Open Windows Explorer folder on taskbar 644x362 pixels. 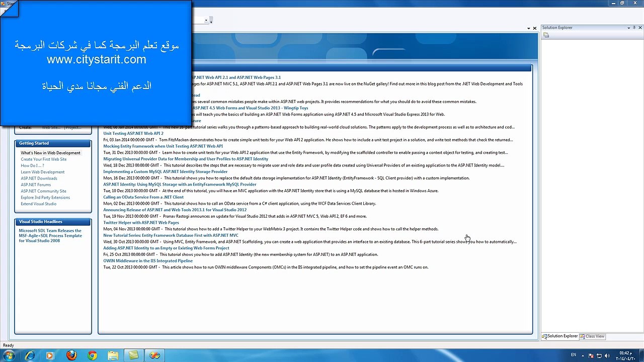tap(113, 355)
